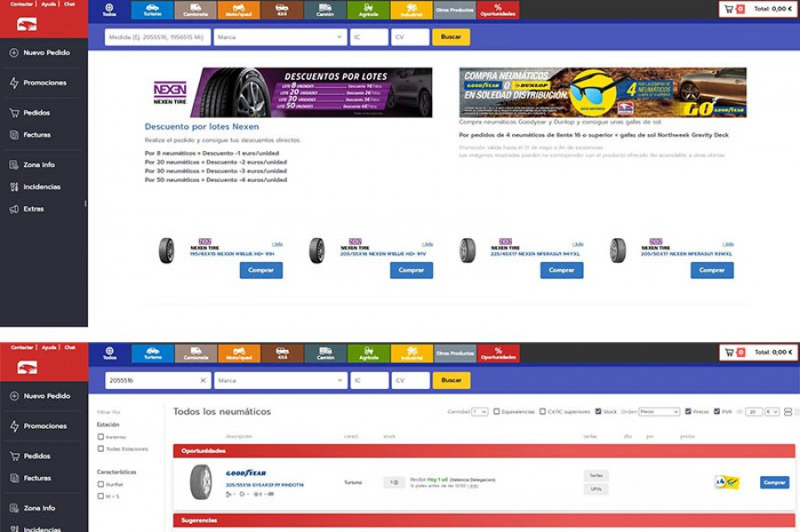This screenshot has height=532, width=800.
Task: Open the shopping cart icon in top screenshot header
Action: (729, 9)
